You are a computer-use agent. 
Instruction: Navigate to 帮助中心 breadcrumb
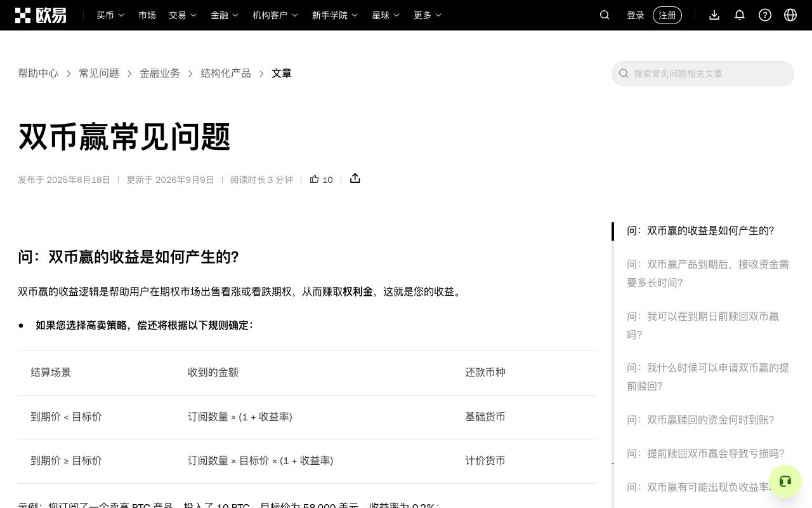coord(38,74)
